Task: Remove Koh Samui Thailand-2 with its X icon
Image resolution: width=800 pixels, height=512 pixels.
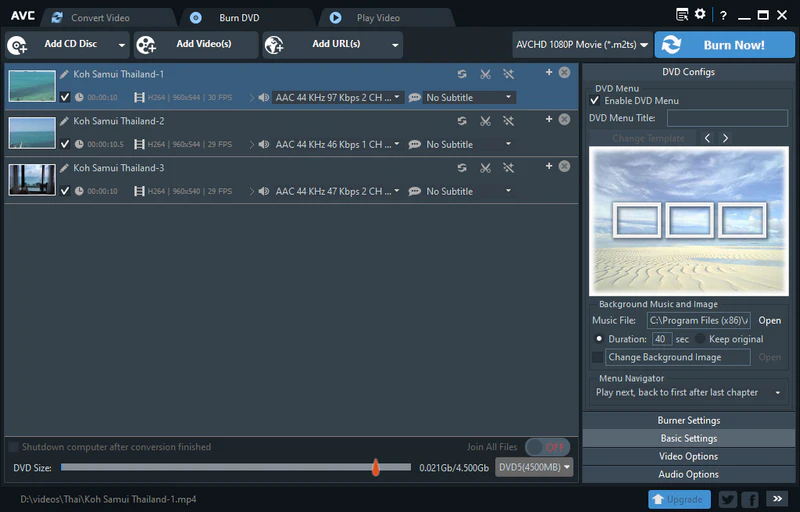Action: point(564,119)
